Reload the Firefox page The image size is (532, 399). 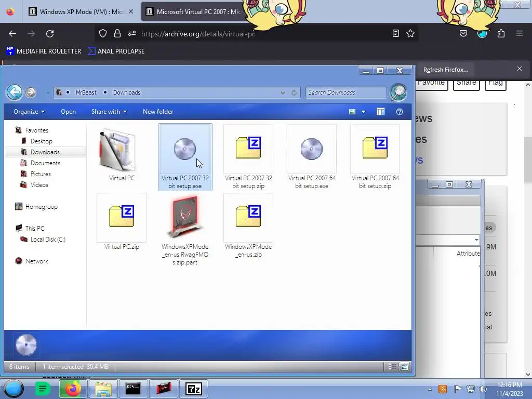tap(50, 34)
